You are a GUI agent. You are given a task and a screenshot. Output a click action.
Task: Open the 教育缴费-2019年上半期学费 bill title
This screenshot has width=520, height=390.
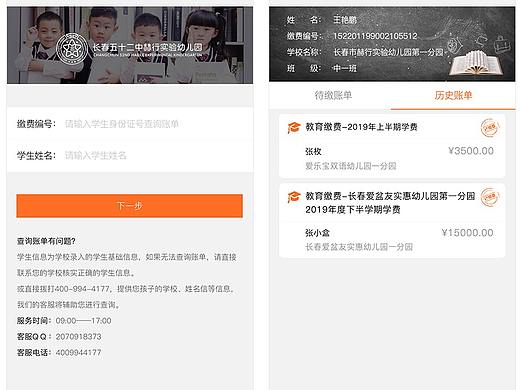coord(361,127)
